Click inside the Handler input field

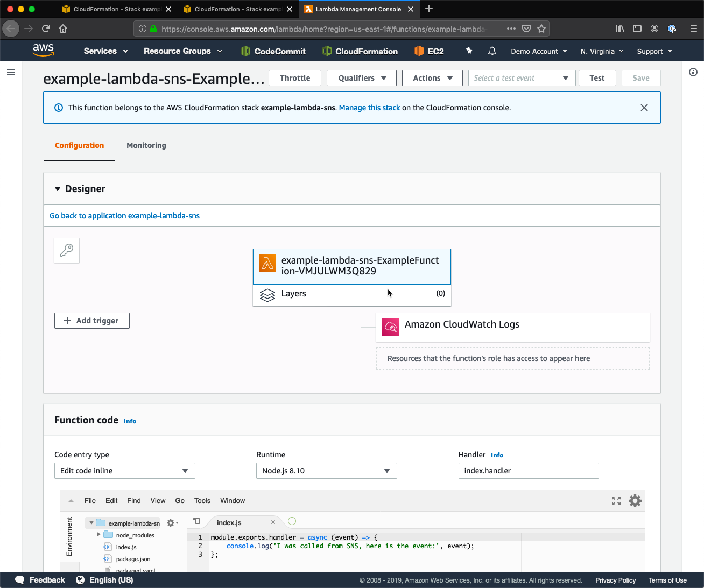(528, 470)
